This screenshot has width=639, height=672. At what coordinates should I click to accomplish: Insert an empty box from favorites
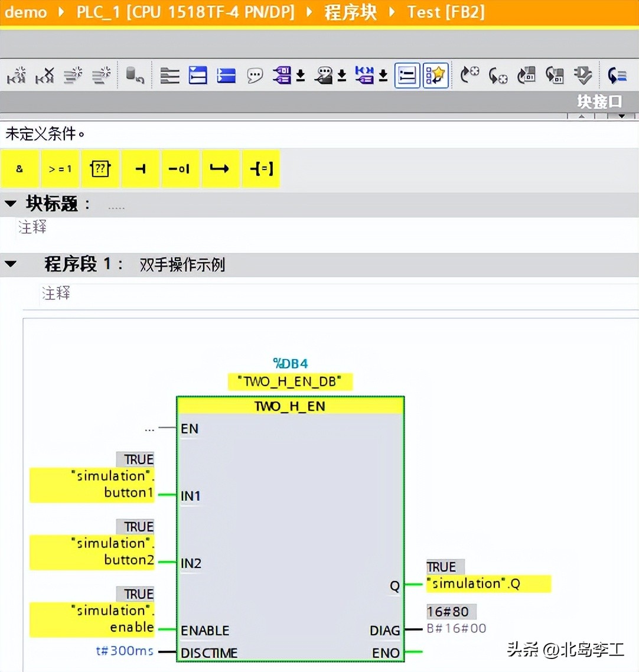click(x=100, y=168)
